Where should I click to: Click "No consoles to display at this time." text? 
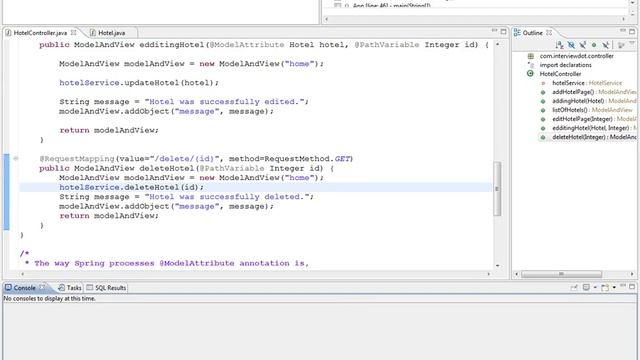[x=49, y=299]
